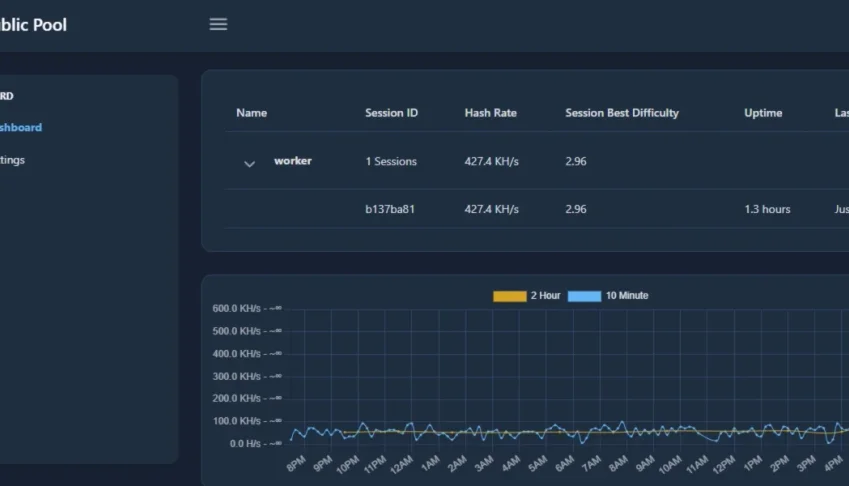849x486 pixels.
Task: Sort by the Uptime column header
Action: (763, 113)
